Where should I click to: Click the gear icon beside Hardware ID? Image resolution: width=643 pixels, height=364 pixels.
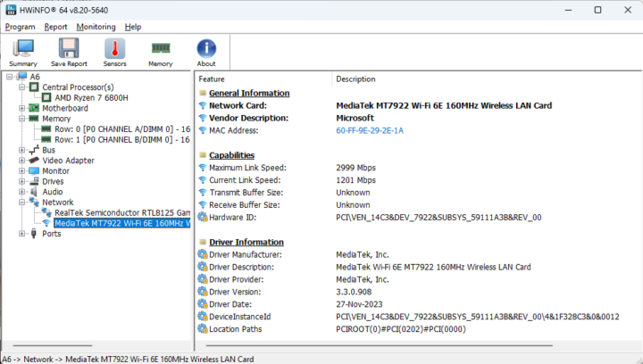(203, 217)
